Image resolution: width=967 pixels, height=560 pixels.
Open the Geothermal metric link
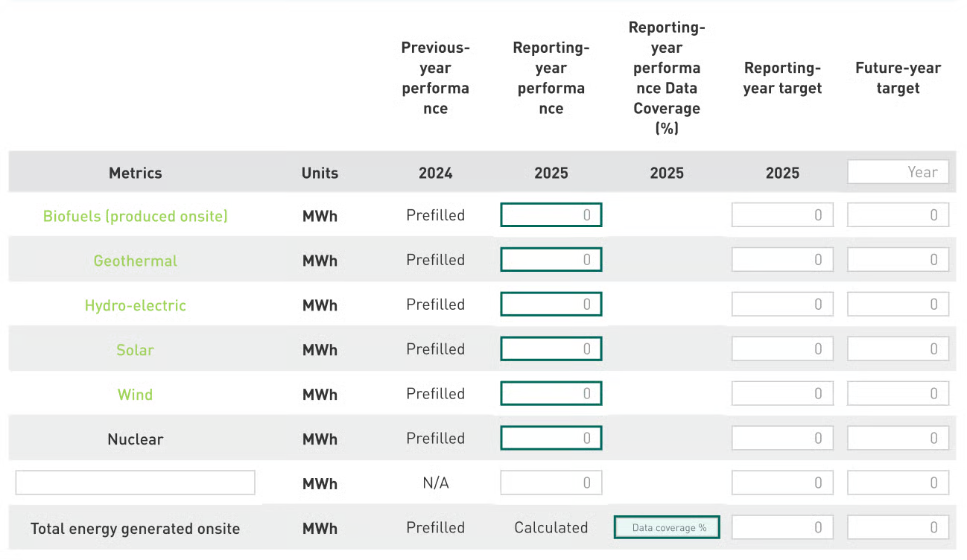pos(135,261)
